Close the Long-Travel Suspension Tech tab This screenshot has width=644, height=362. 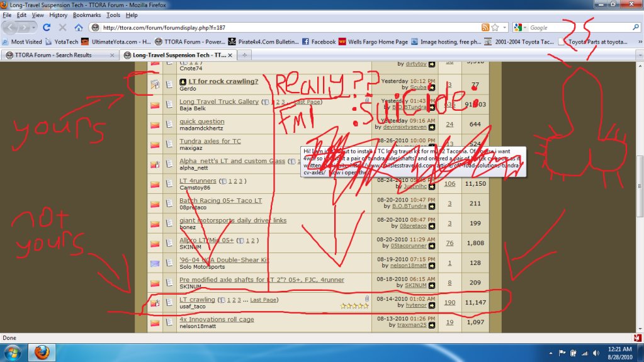click(230, 55)
